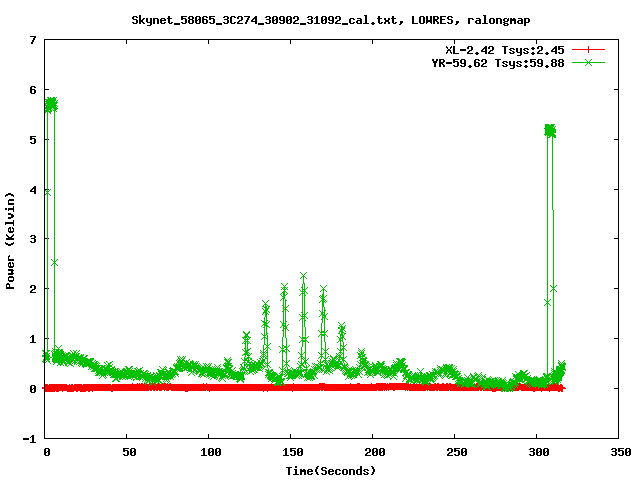Screen dimensions: 640x480
Task: Click the green YR legend line sample
Action: [x=588, y=62]
